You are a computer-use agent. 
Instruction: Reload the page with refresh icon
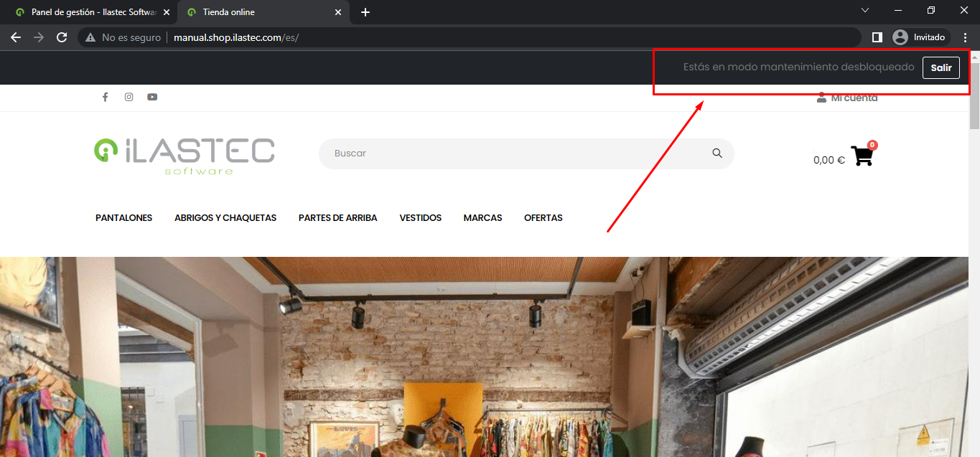[62, 37]
